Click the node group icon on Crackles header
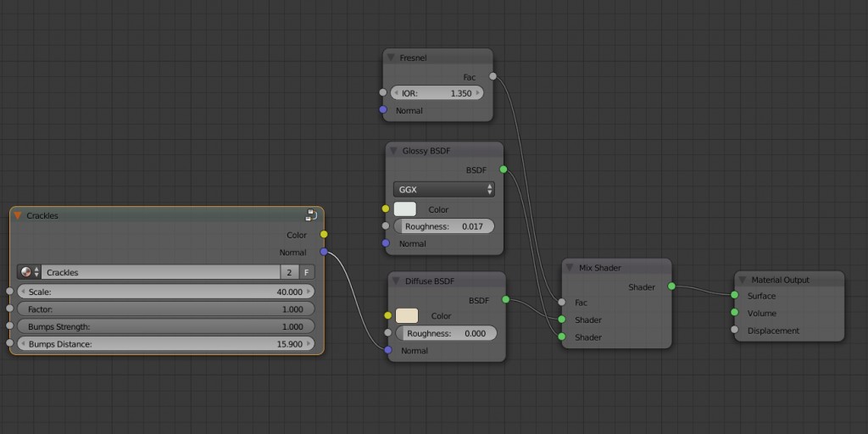The image size is (868, 434). click(x=311, y=215)
